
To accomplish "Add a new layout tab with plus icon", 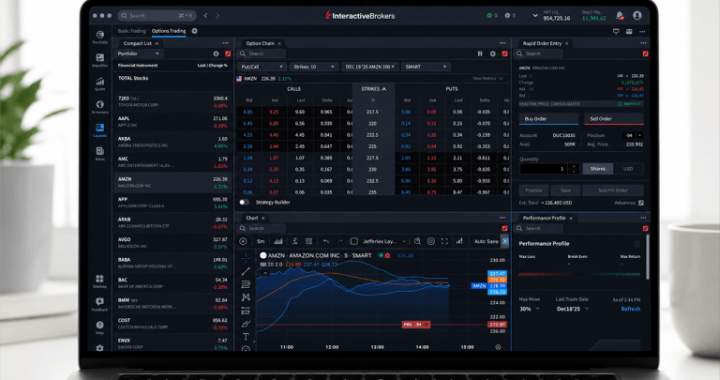I will click(x=194, y=31).
